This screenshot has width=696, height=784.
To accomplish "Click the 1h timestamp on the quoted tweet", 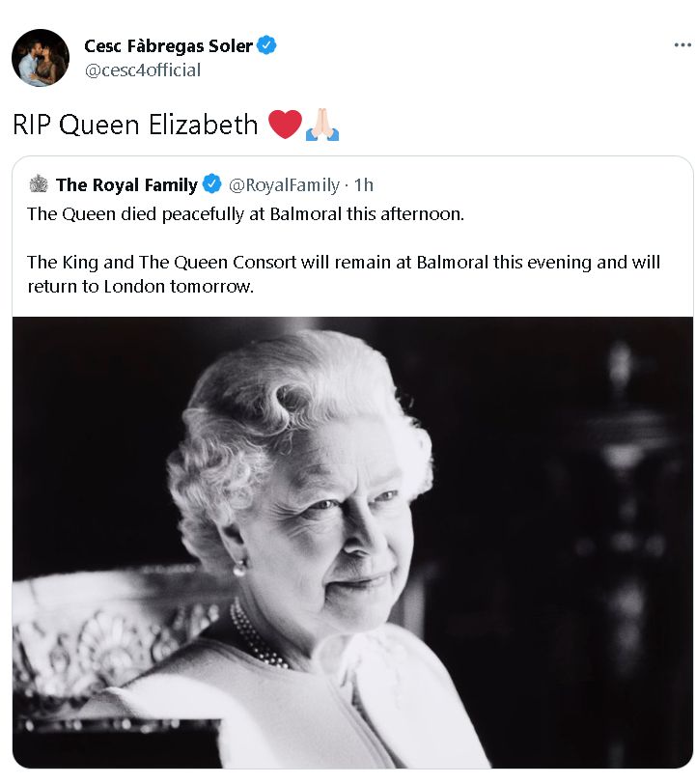I will click(x=366, y=185).
